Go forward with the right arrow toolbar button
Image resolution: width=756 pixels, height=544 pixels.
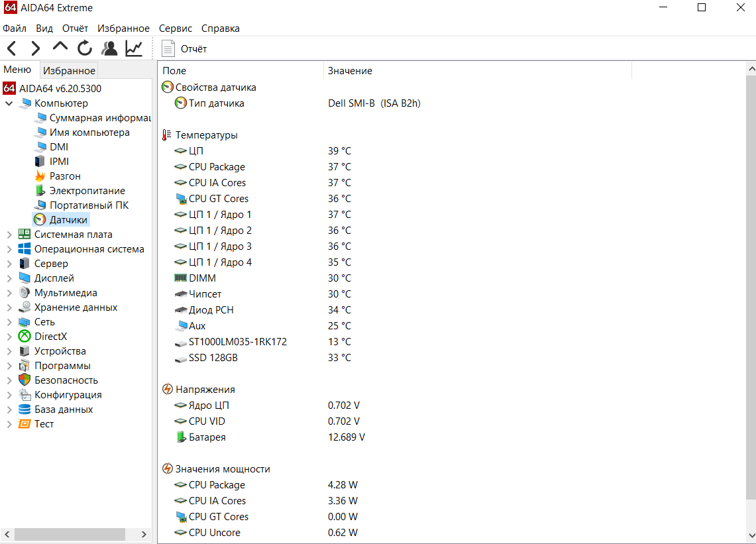pos(35,48)
